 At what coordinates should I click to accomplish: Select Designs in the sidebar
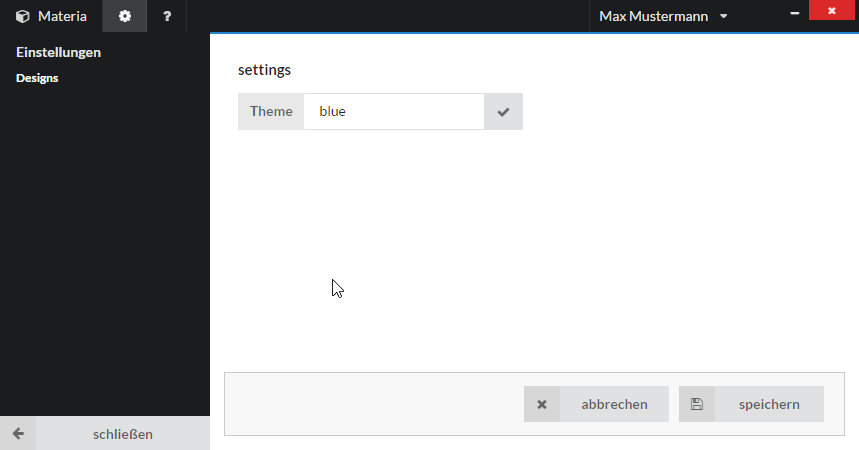point(37,78)
